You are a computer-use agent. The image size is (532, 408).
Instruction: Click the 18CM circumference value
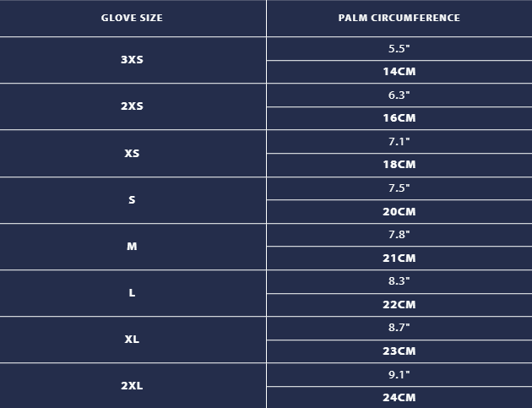[x=399, y=165]
